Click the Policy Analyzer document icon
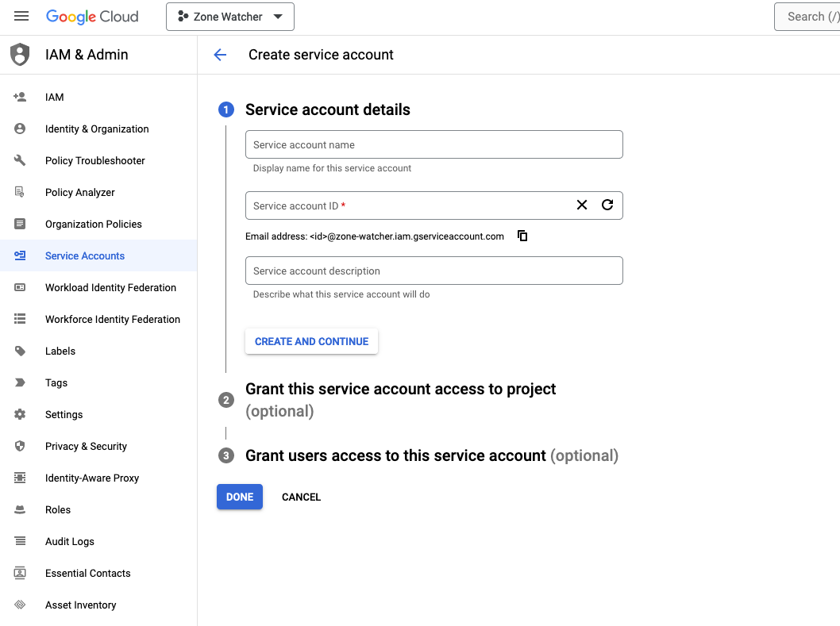The height and width of the screenshot is (626, 840). point(20,192)
